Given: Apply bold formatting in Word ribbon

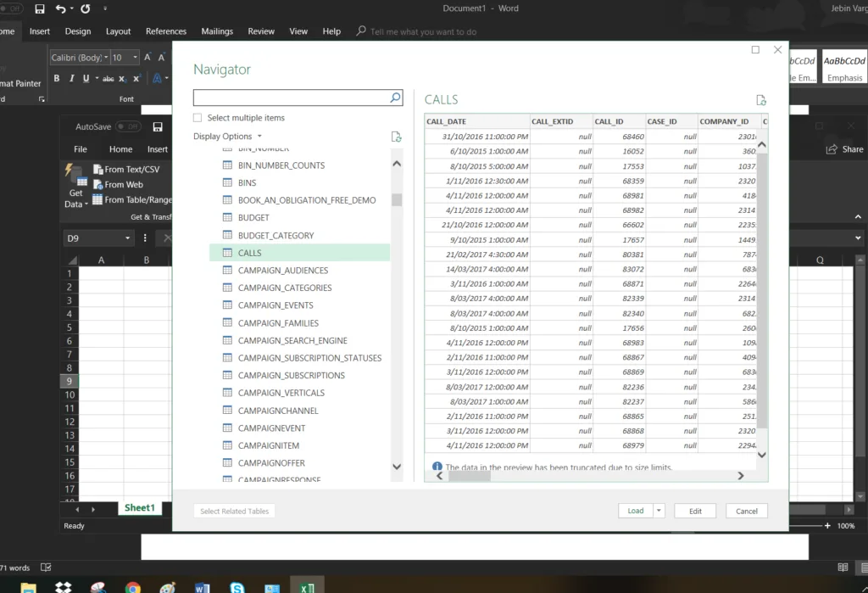Looking at the screenshot, I should point(58,79).
